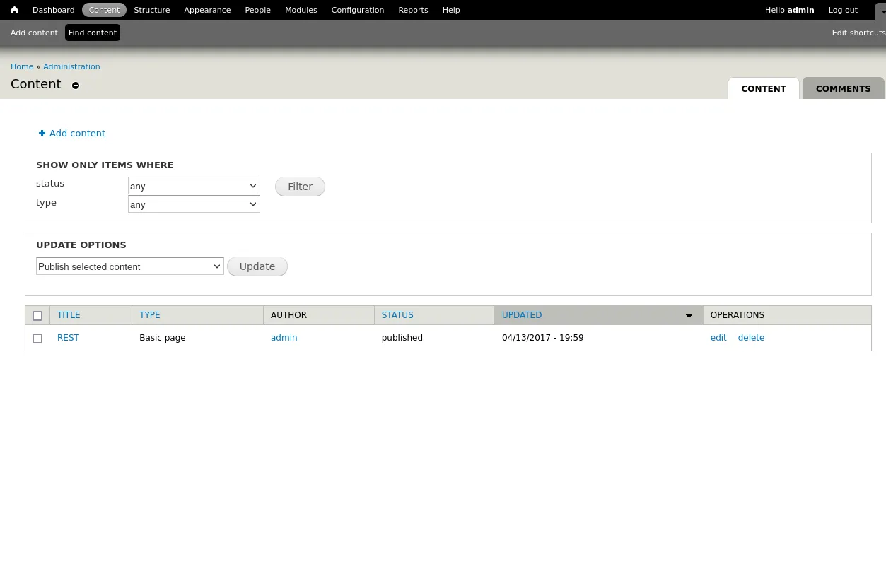The height and width of the screenshot is (588, 886).
Task: Follow the Administration breadcrumb link
Action: click(x=71, y=66)
